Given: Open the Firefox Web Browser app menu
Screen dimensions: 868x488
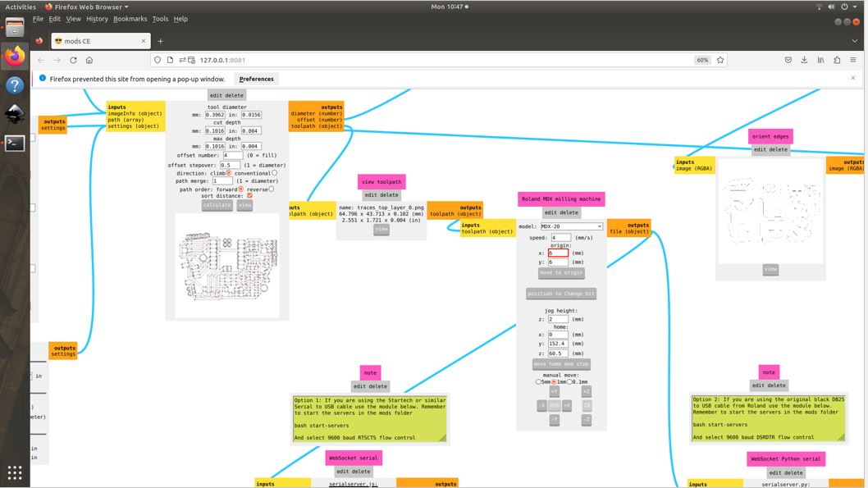Looking at the screenshot, I should (x=87, y=7).
